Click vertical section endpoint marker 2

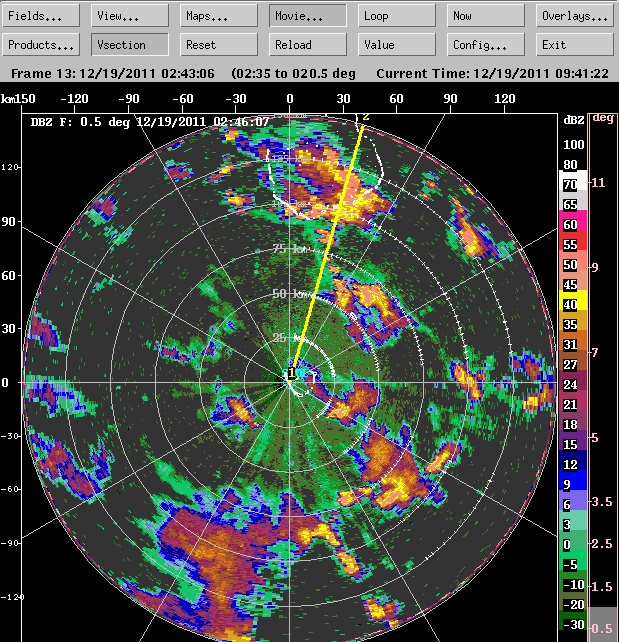tap(366, 117)
